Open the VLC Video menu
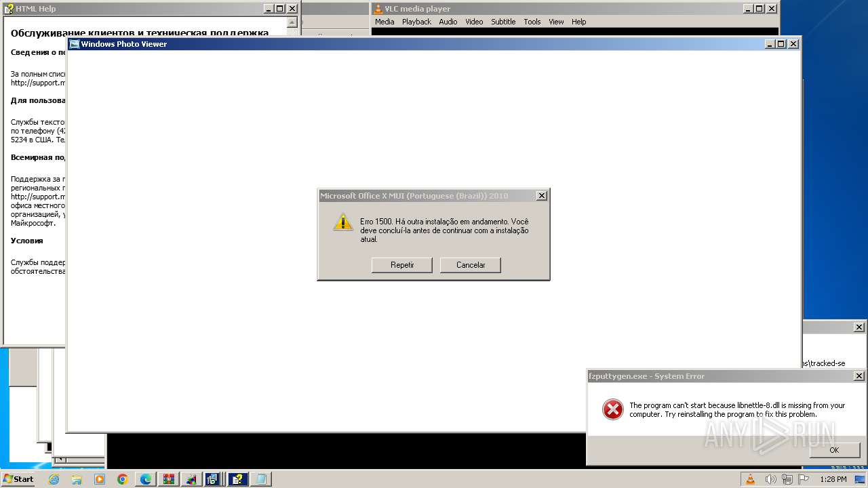 coord(474,22)
